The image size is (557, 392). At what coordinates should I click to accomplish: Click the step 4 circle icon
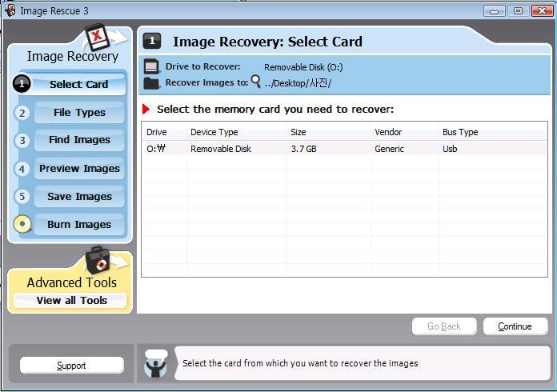[x=22, y=169]
